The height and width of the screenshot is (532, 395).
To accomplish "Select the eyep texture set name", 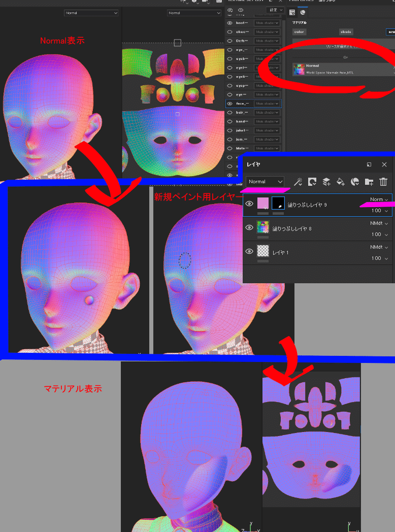I will pos(242,86).
